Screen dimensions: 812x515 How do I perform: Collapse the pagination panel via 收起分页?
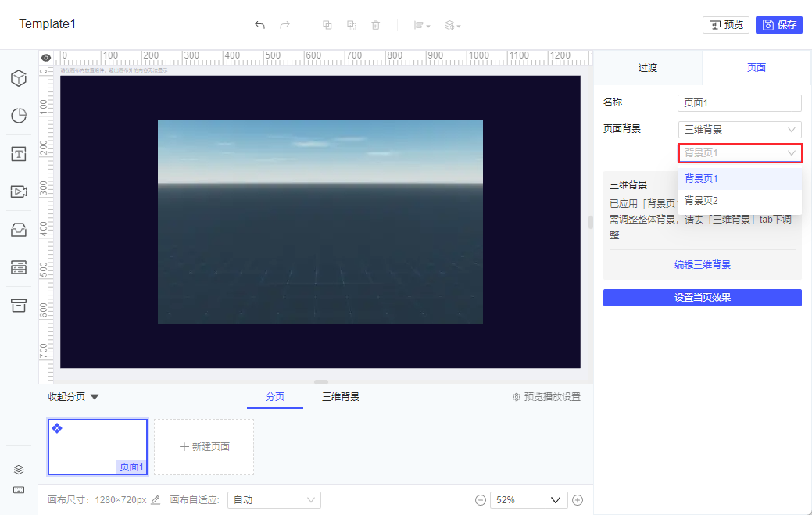(73, 397)
